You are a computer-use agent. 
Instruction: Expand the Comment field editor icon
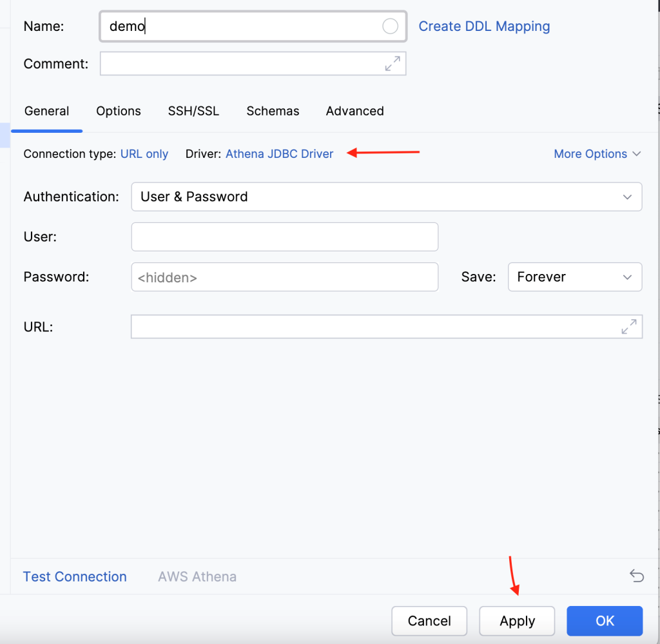[393, 63]
